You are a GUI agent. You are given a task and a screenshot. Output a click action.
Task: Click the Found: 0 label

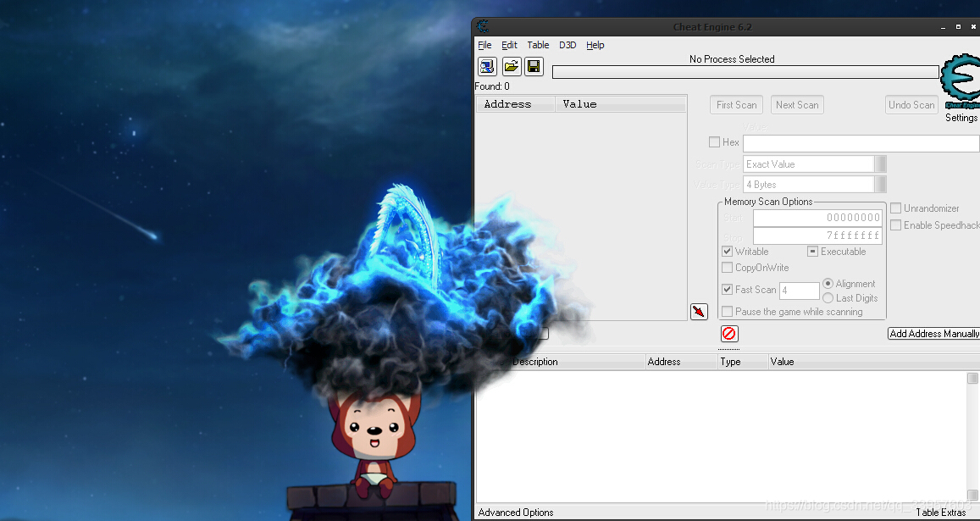tap(492, 86)
